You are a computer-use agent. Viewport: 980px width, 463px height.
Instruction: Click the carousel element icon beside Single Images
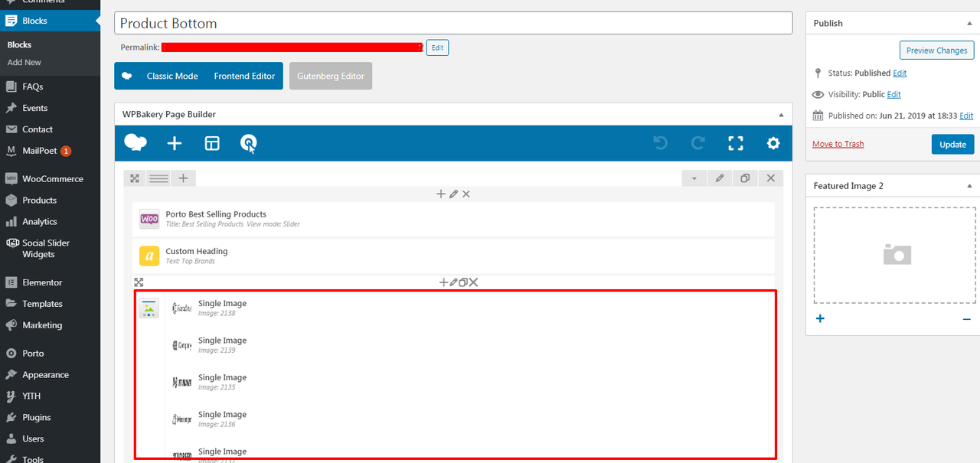(x=149, y=308)
